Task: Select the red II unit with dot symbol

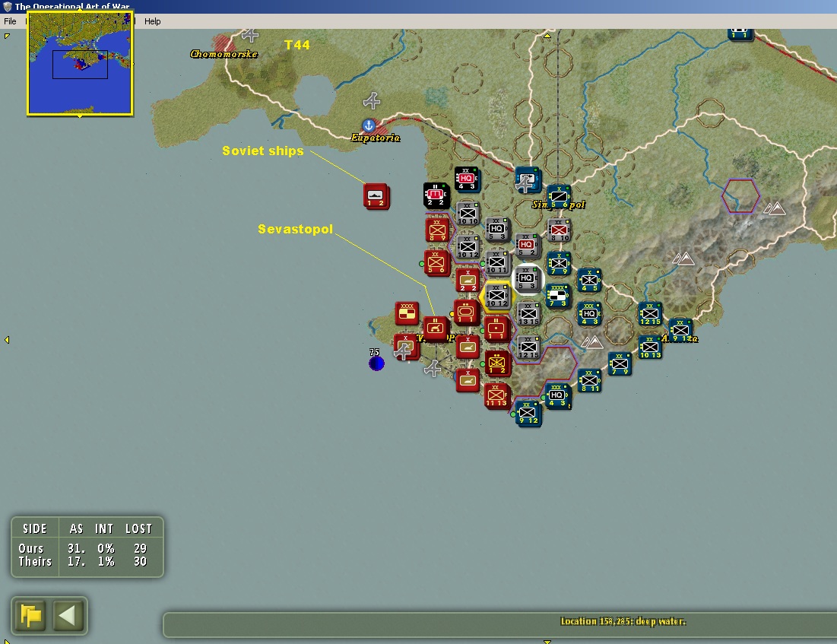Action: (x=496, y=328)
